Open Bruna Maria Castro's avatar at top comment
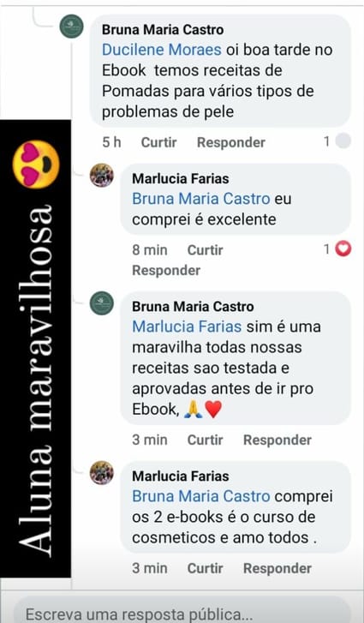The width and height of the screenshot is (364, 623). 71,27
